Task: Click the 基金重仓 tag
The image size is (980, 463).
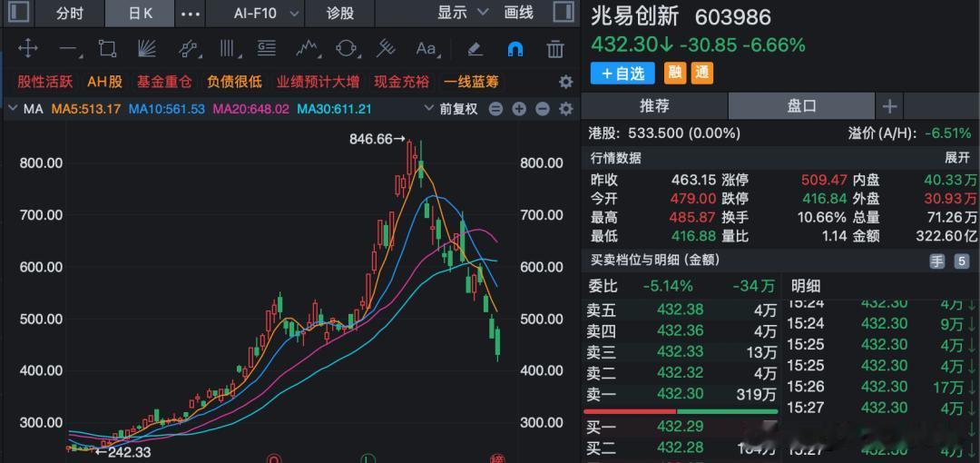Action: pos(165,82)
